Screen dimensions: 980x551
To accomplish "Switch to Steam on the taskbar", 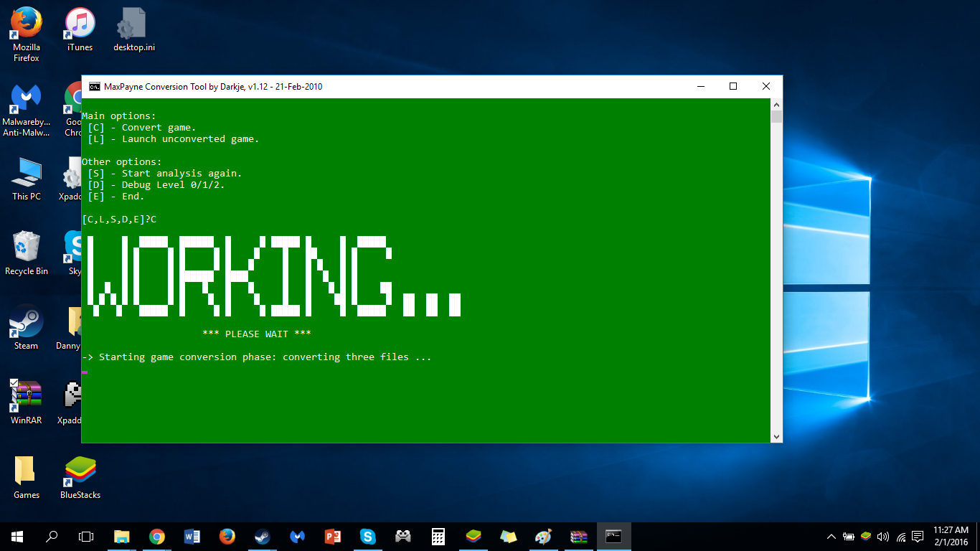I will (x=263, y=537).
